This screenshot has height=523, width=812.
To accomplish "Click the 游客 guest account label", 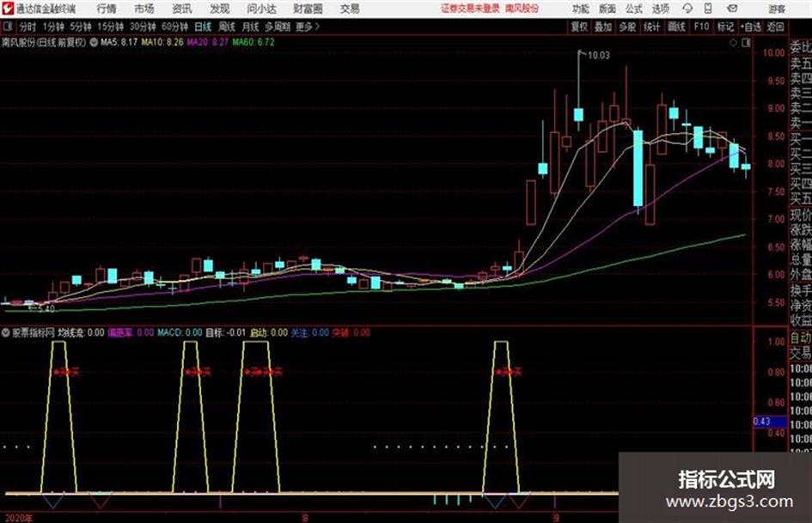I will (x=776, y=9).
